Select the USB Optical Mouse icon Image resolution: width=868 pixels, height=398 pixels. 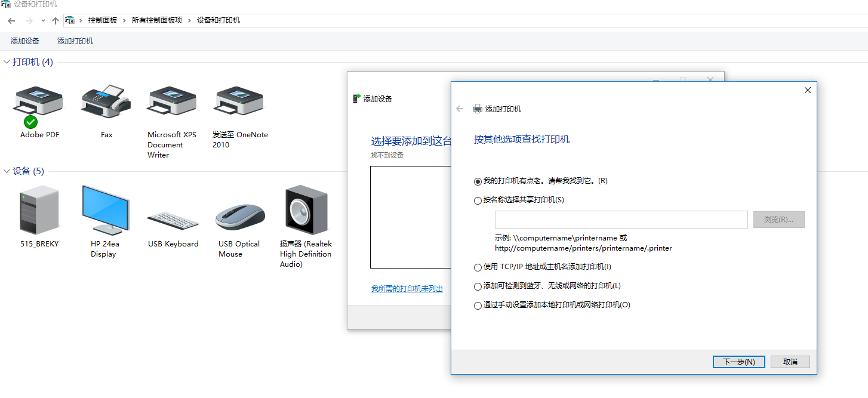point(240,217)
